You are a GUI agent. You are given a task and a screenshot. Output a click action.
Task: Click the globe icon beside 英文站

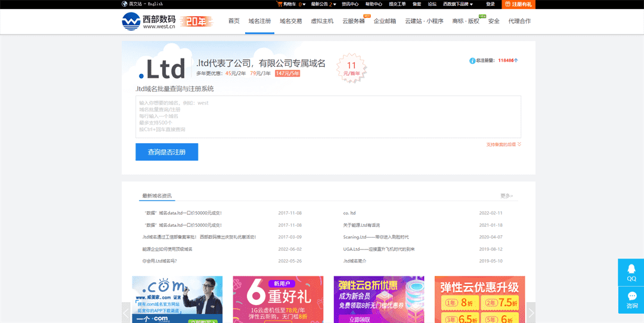pyautogui.click(x=125, y=4)
